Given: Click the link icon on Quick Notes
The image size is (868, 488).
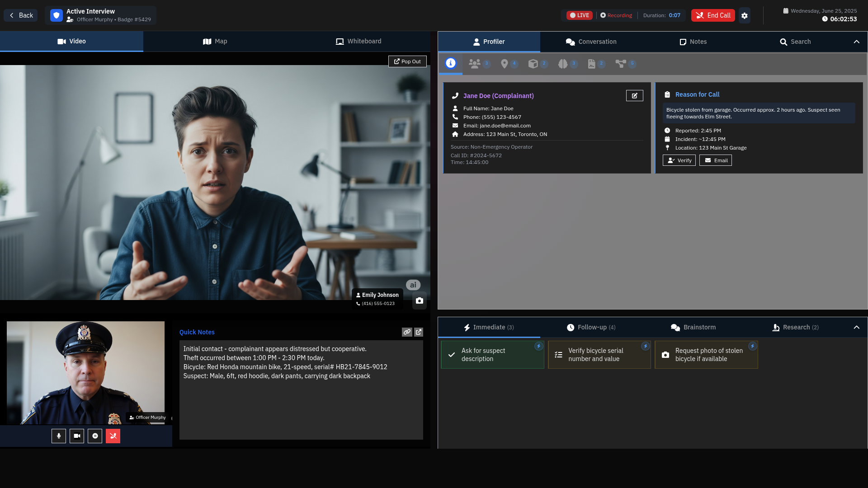Looking at the screenshot, I should pyautogui.click(x=407, y=332).
